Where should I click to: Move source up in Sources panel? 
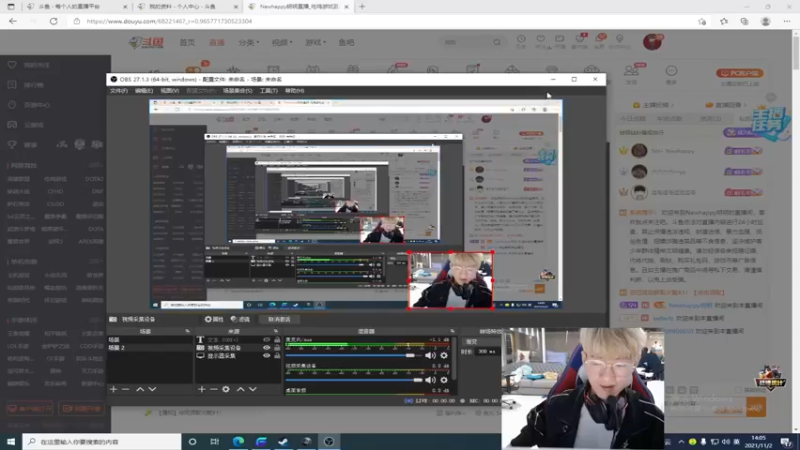point(240,389)
